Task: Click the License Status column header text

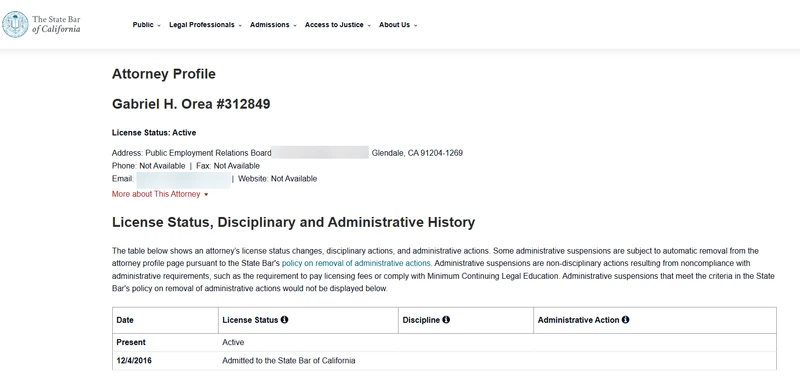Action: point(250,320)
